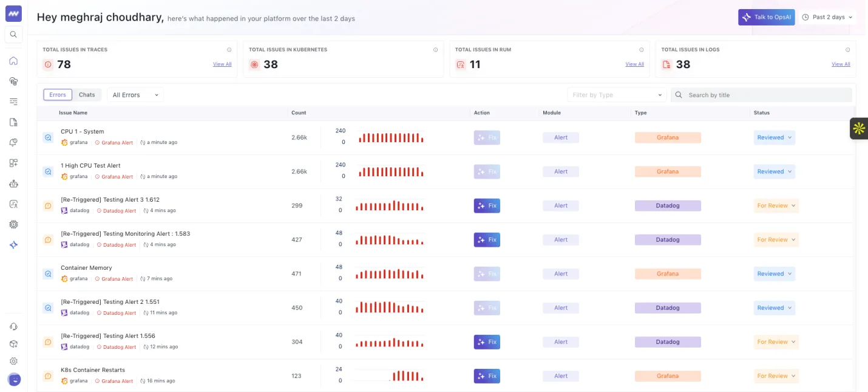This screenshot has height=392, width=868.
Task: Click info icon on Total Issues in RUM
Action: 642,50
